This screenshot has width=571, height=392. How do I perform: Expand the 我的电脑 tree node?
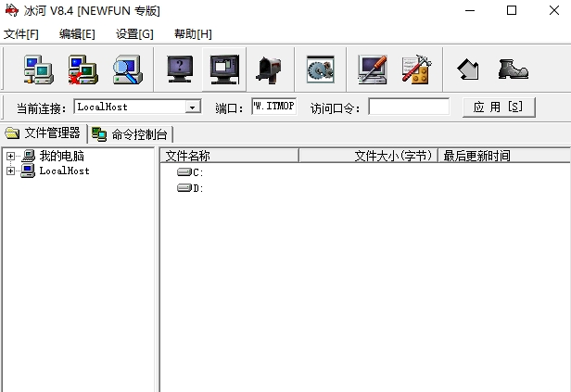(10, 156)
